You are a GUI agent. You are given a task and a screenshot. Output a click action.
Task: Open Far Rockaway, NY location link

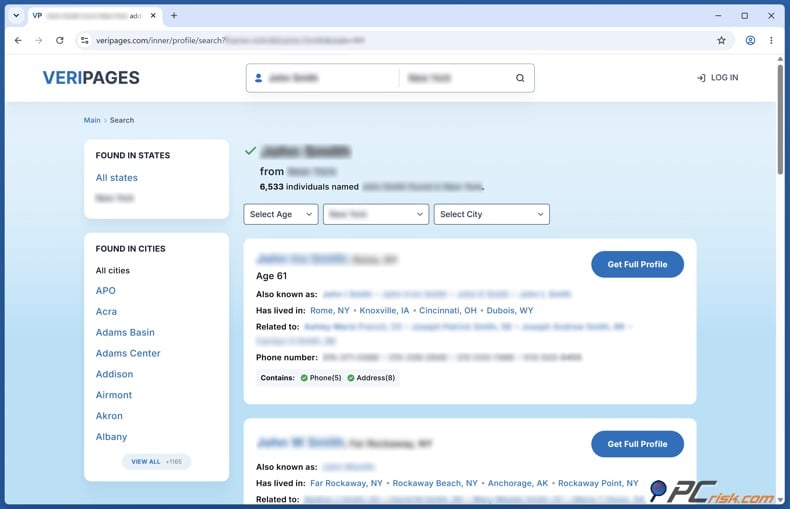[346, 483]
